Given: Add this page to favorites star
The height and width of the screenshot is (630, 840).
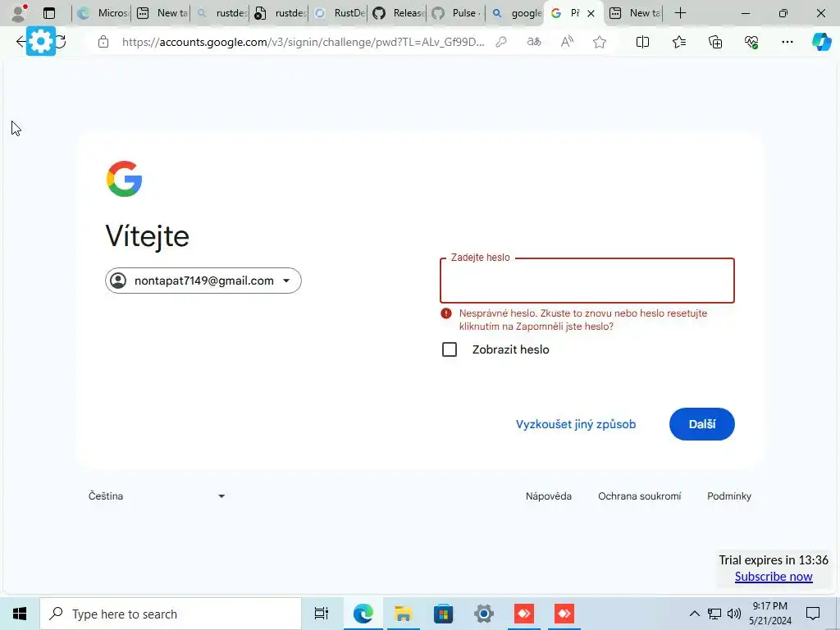Looking at the screenshot, I should tap(600, 42).
